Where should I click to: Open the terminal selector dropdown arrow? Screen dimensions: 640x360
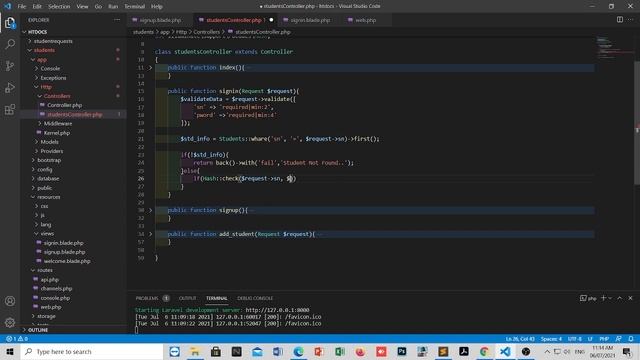click(x=611, y=298)
